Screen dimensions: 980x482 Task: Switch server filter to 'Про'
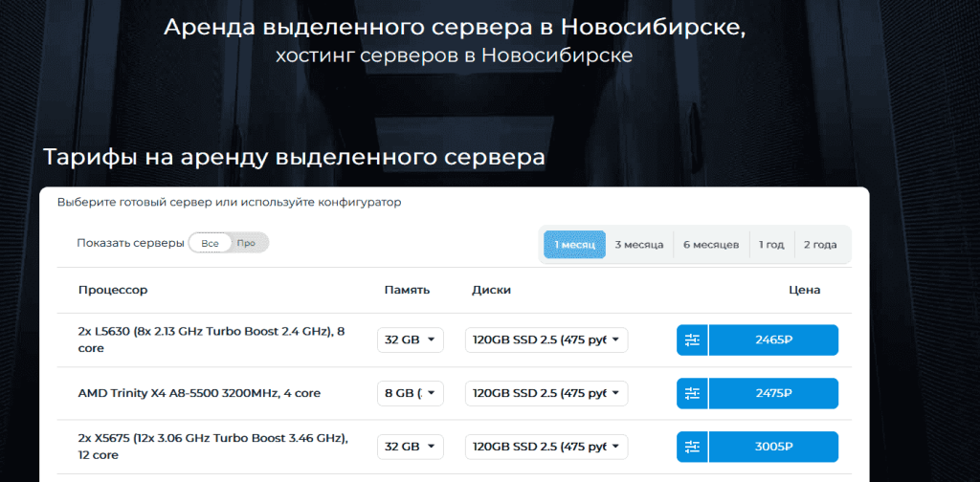(247, 244)
